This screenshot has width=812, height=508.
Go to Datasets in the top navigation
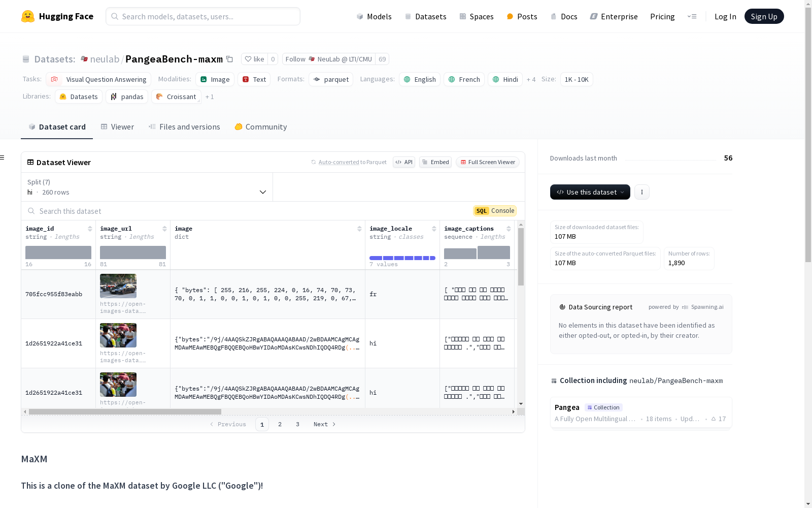coord(425,16)
